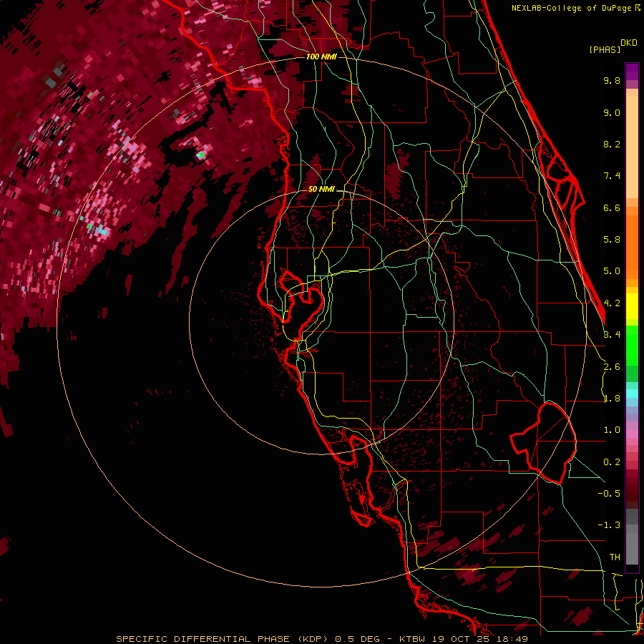Click the 9.8 scale value
Viewport: 644px width, 644px height.
pos(612,80)
